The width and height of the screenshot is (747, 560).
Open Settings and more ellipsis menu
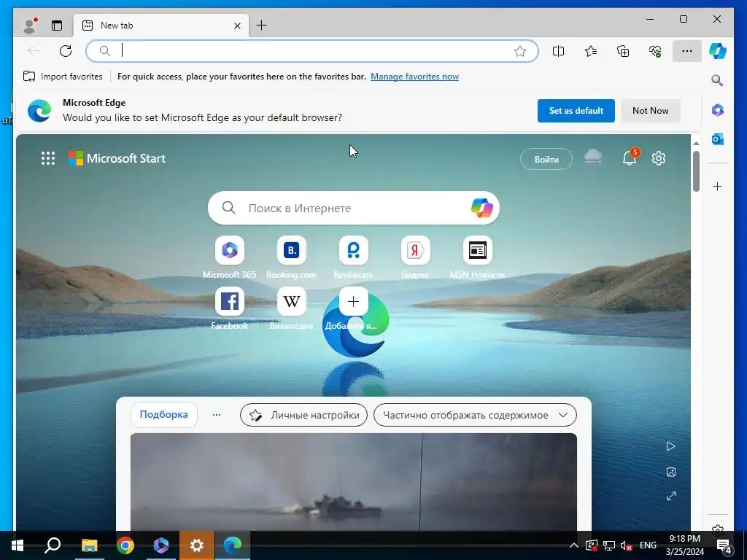point(687,51)
